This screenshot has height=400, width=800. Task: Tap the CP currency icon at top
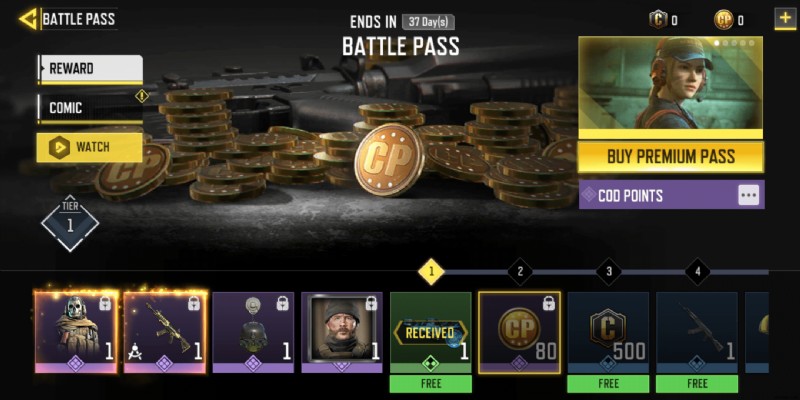(x=723, y=20)
